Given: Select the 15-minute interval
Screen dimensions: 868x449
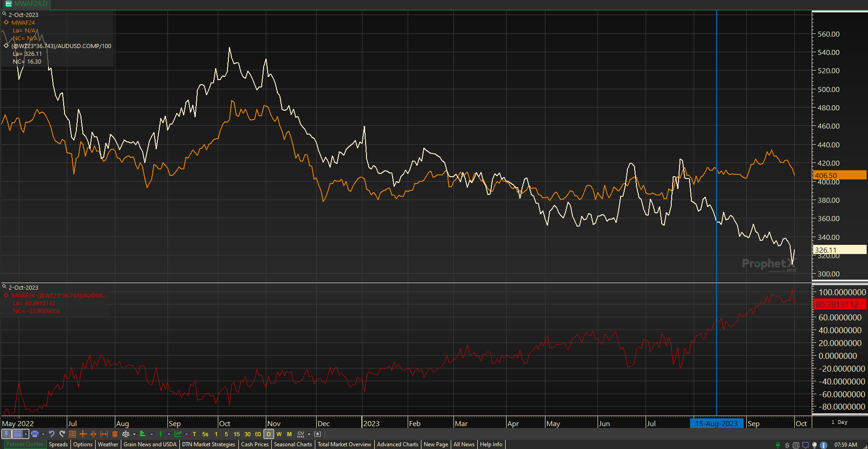Looking at the screenshot, I should coord(237,434).
